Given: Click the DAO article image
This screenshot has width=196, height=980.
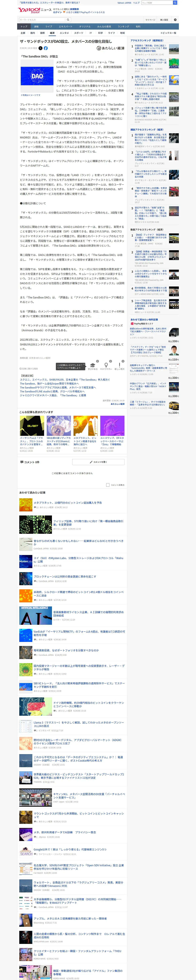Looking at the screenshot, I should click(37, 76).
